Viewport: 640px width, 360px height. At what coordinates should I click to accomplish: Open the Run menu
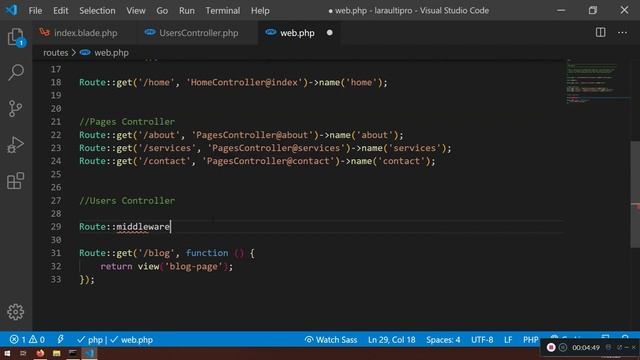(187, 11)
